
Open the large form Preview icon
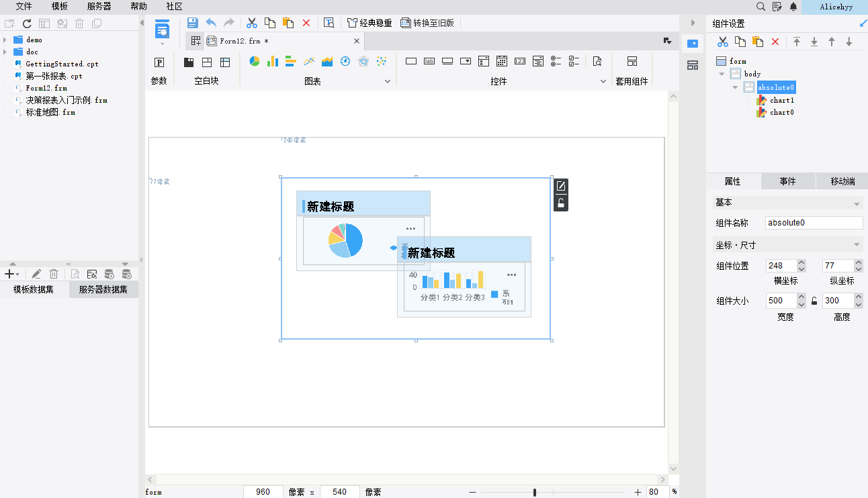click(162, 30)
